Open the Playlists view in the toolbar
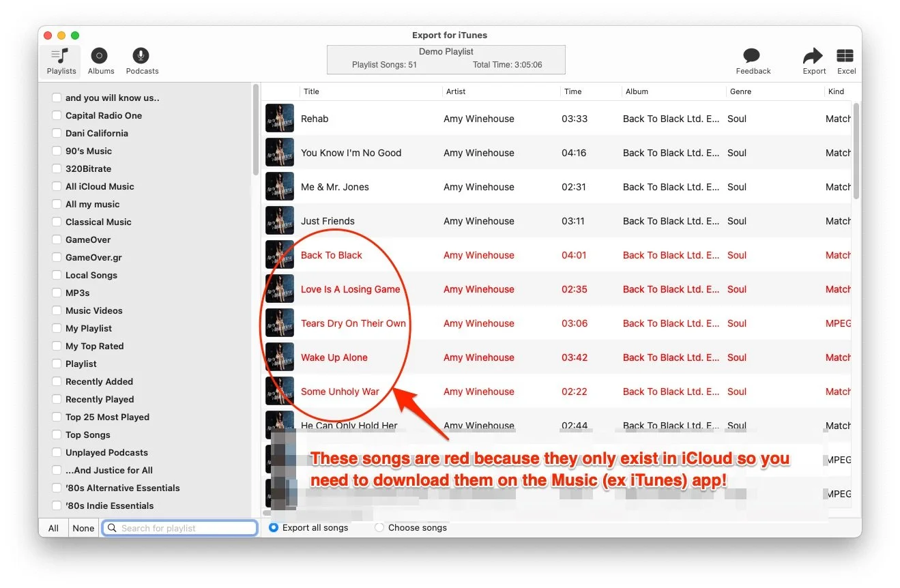Image resolution: width=900 pixels, height=588 pixels. tap(61, 61)
